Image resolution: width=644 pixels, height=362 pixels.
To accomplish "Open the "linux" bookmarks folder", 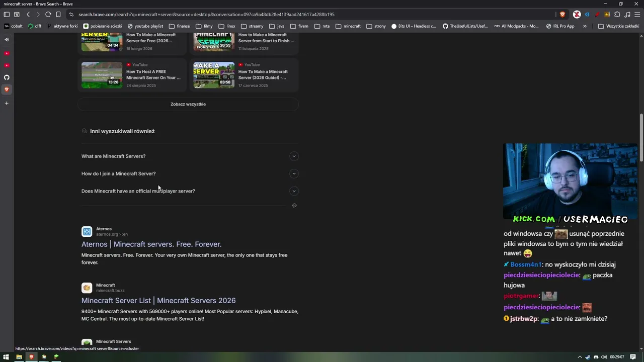I will click(227, 26).
